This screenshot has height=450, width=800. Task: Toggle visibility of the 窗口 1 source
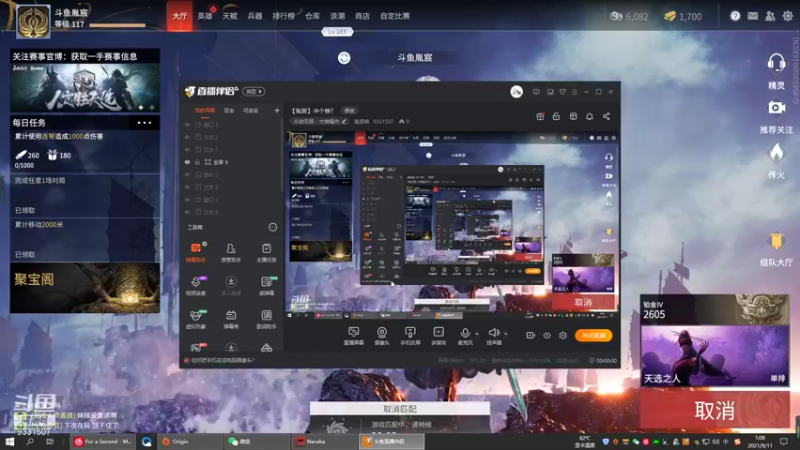point(187,199)
